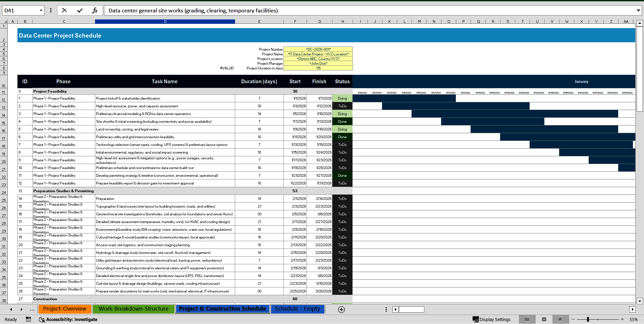
Task: Select the Project Number yellow input cell
Action: point(318,49)
